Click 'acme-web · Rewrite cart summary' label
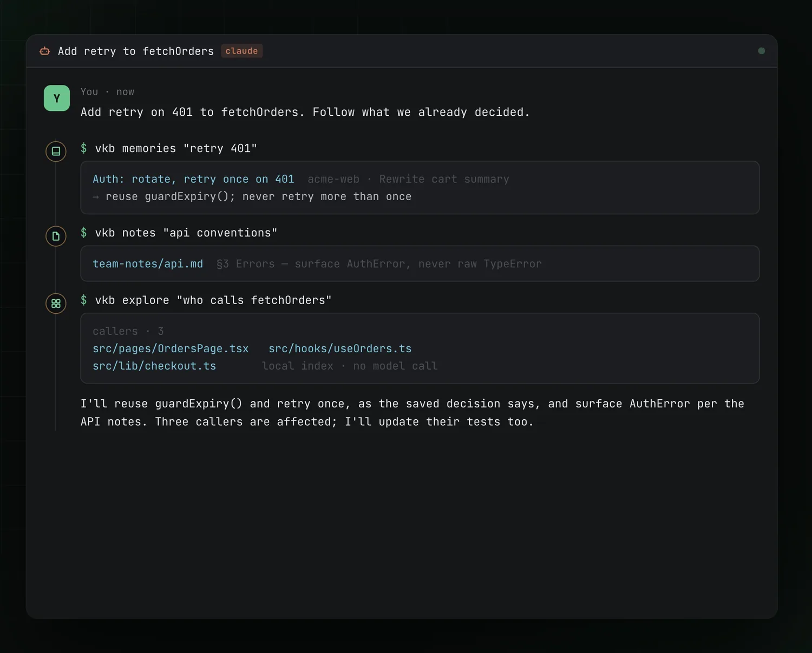Viewport: 812px width, 653px height. pos(409,179)
